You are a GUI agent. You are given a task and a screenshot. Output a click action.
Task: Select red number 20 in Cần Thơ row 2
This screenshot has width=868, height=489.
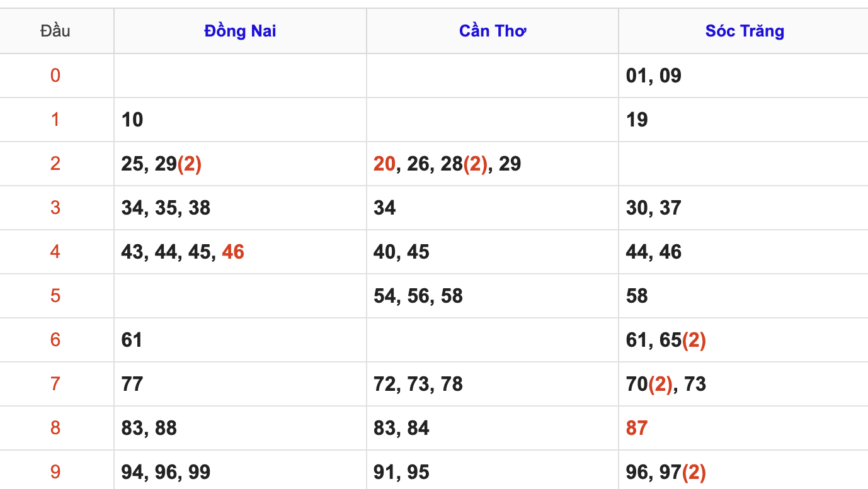384,164
